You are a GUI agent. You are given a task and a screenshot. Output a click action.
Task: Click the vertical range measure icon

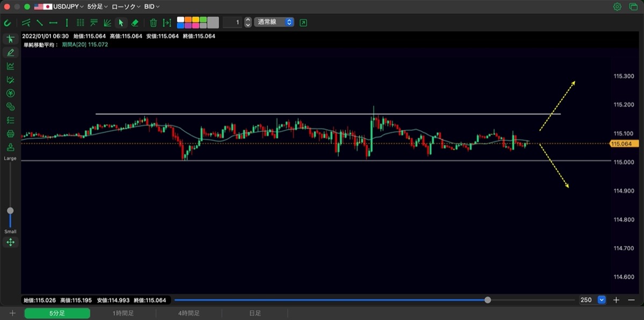167,23
